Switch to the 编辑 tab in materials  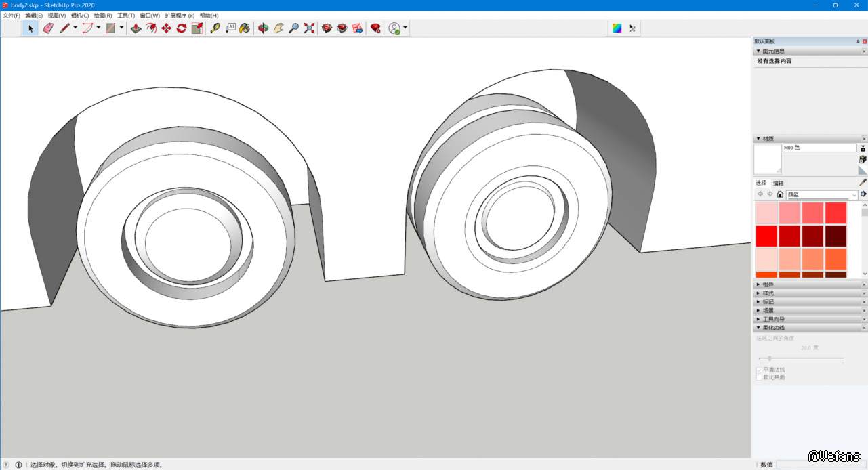pyautogui.click(x=779, y=184)
